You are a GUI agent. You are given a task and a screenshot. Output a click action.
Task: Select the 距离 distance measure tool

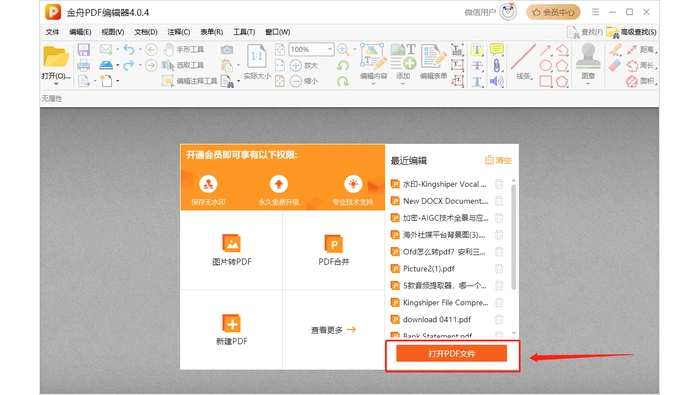[641, 50]
